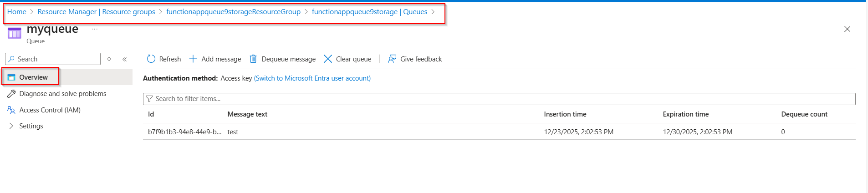Viewport: 868px width, 193px height.
Task: Click the myqueue queue resource icon
Action: pyautogui.click(x=15, y=33)
